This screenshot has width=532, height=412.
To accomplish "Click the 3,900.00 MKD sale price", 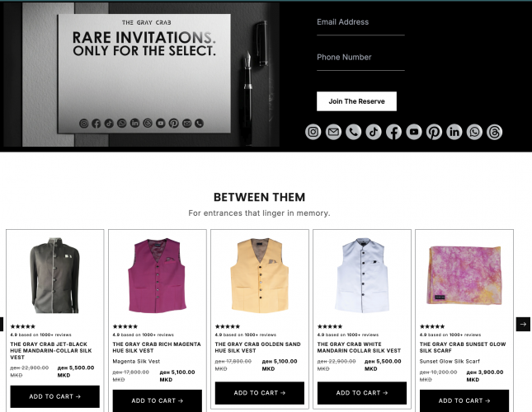I will (x=485, y=376).
